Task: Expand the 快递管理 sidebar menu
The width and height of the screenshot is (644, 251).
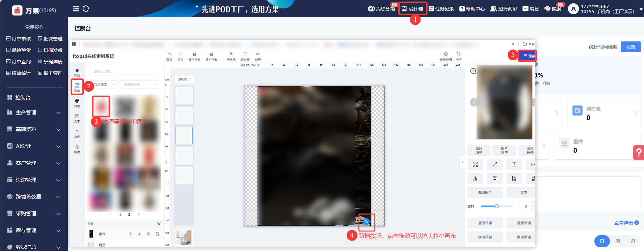Action: click(x=34, y=180)
